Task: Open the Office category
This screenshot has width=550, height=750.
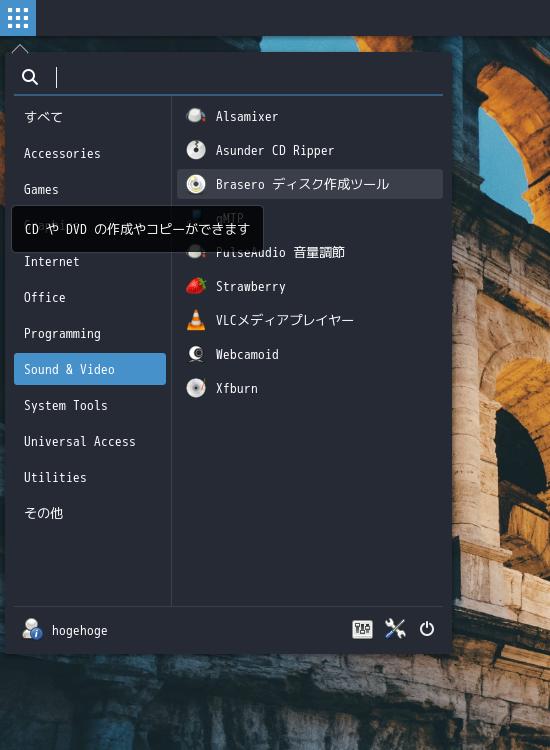Action: pos(90,298)
